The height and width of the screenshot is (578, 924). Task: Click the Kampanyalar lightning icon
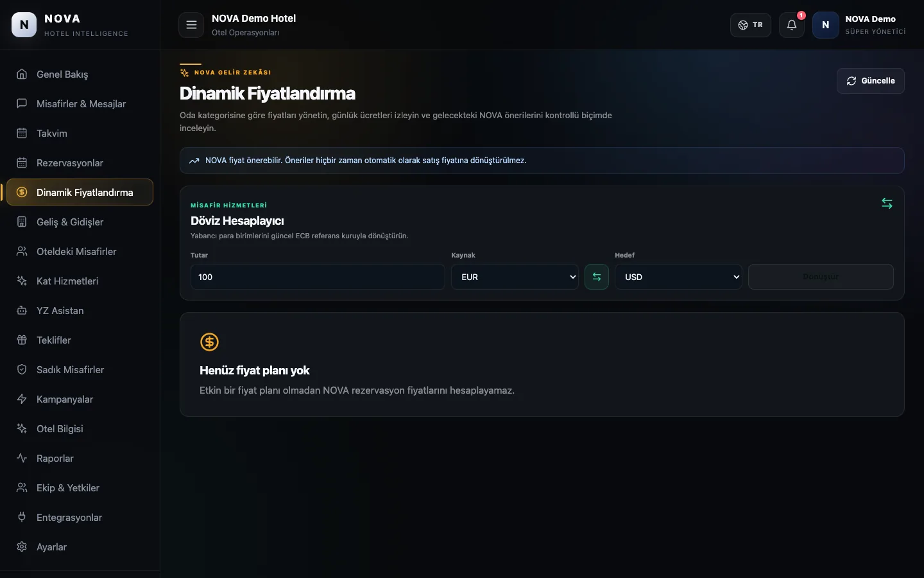(22, 399)
